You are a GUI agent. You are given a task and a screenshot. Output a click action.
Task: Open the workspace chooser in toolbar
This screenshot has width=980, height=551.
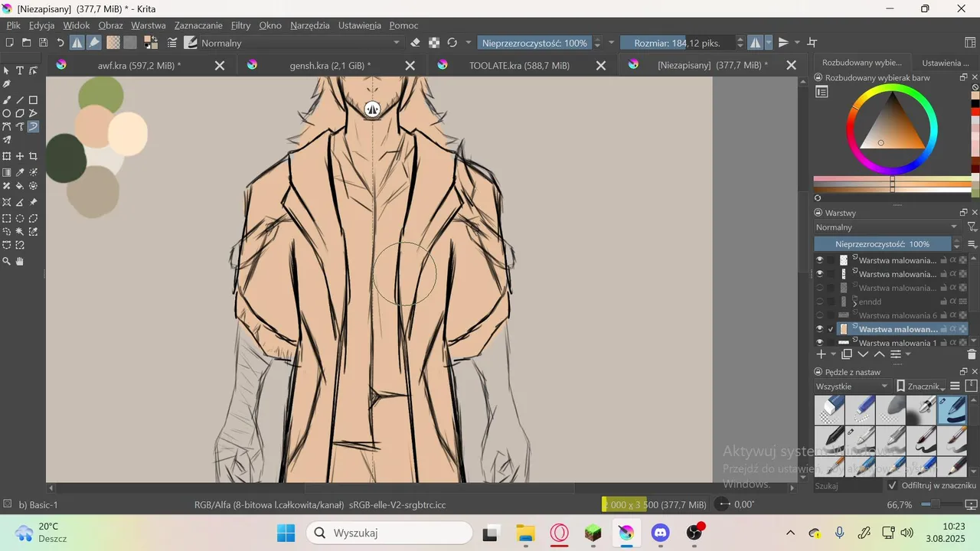click(x=970, y=43)
